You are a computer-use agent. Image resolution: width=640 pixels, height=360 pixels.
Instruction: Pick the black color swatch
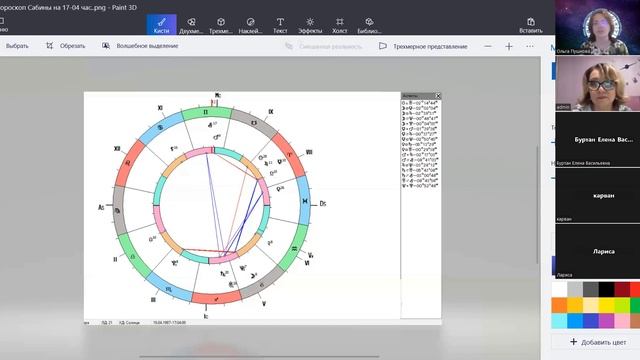(606, 289)
